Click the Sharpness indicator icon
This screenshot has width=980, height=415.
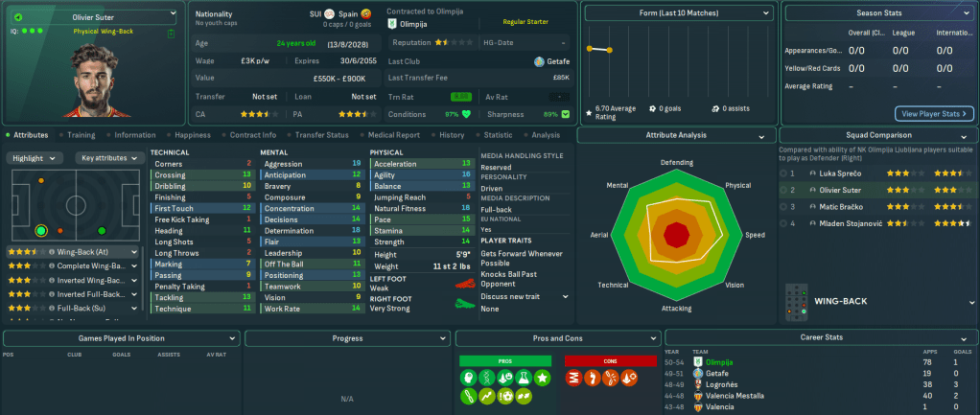click(566, 113)
